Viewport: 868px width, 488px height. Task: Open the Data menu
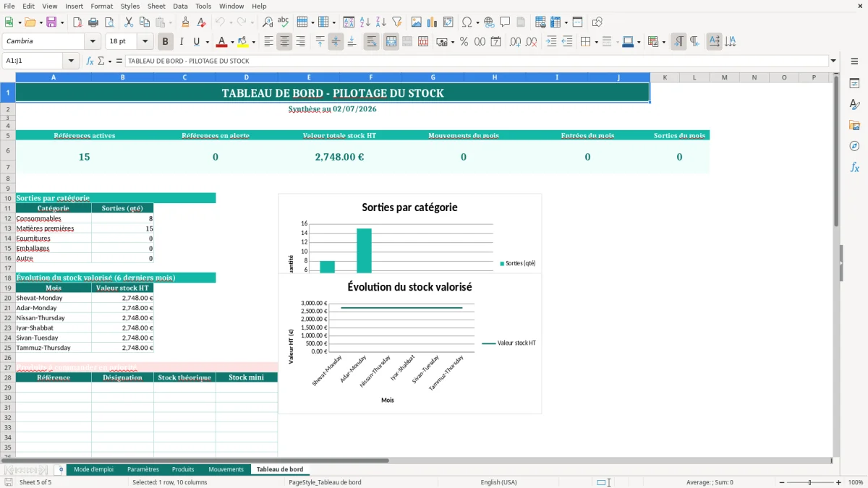180,6
